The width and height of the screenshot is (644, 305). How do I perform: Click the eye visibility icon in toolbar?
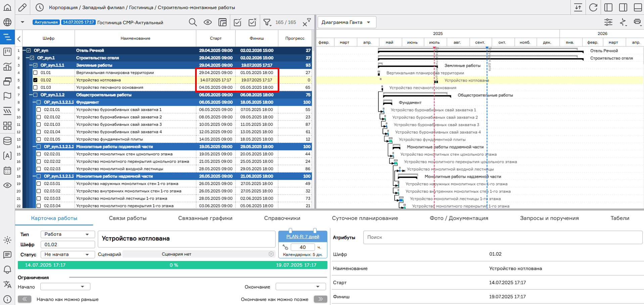[208, 23]
